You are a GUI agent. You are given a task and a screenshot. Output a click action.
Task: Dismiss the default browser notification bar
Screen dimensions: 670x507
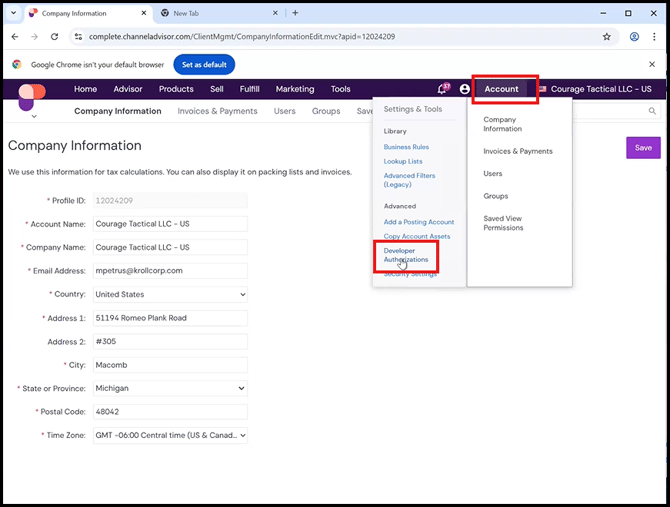click(652, 64)
